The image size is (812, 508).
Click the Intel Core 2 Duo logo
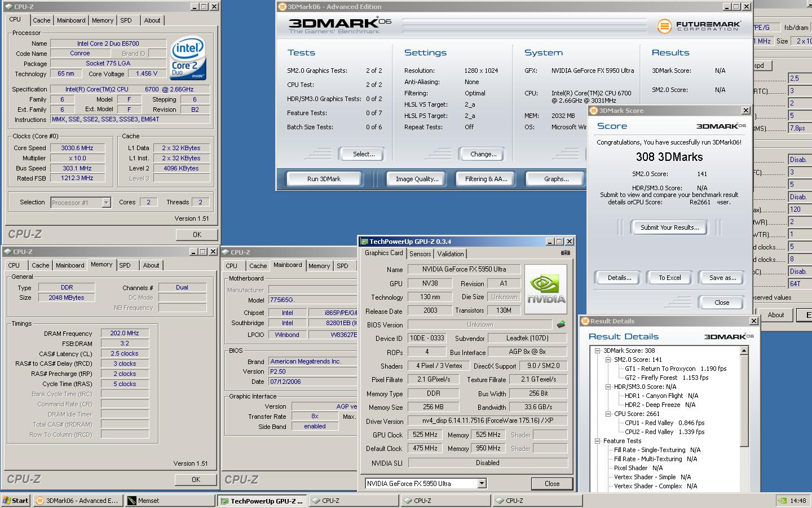188,59
